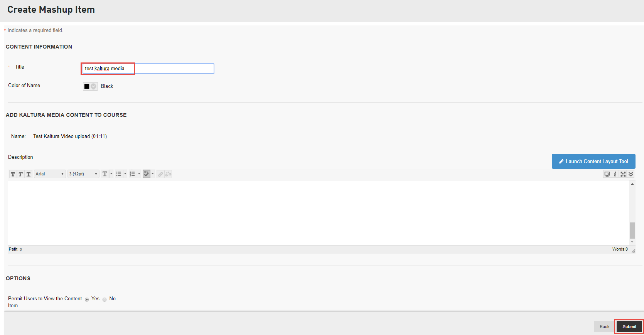Insert a bulleted list
Screen dimensions: 644x335
point(119,174)
